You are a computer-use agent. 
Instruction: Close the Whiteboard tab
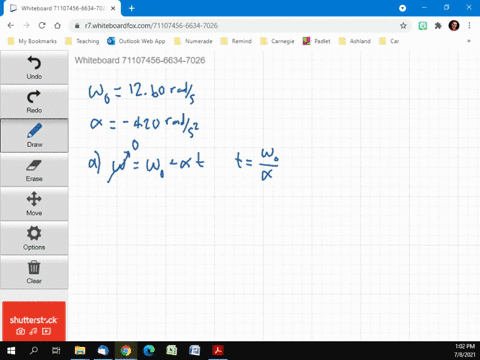point(113,8)
